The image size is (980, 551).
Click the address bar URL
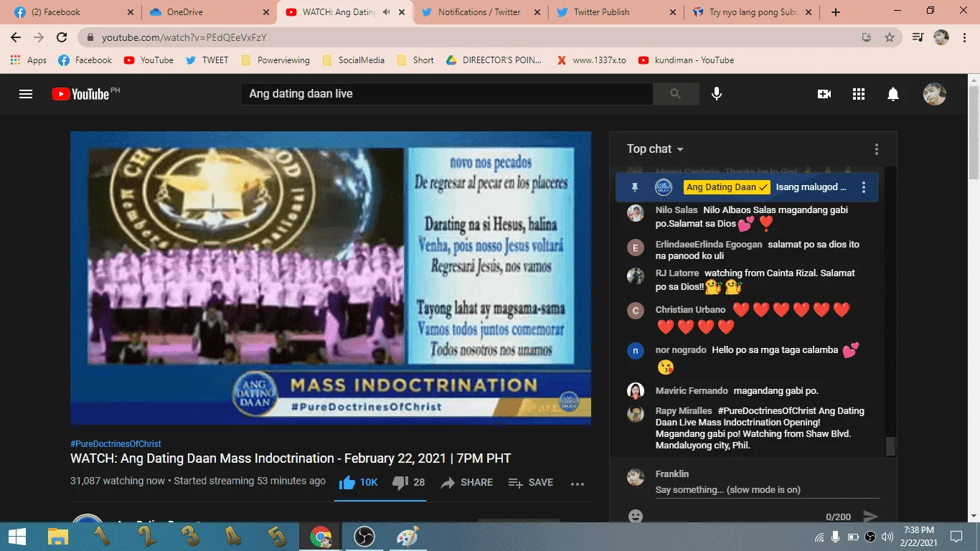point(184,37)
